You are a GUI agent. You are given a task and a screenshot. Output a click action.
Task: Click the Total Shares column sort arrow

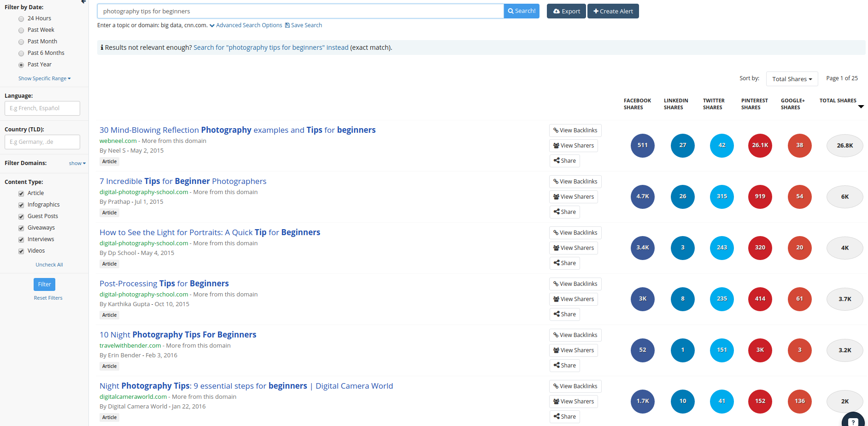tap(861, 106)
